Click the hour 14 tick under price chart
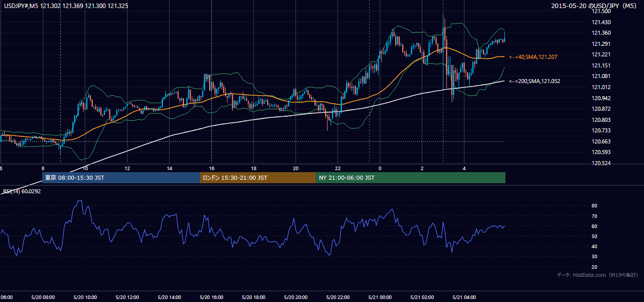Viewport: 644px width, 302px height. coord(169,168)
